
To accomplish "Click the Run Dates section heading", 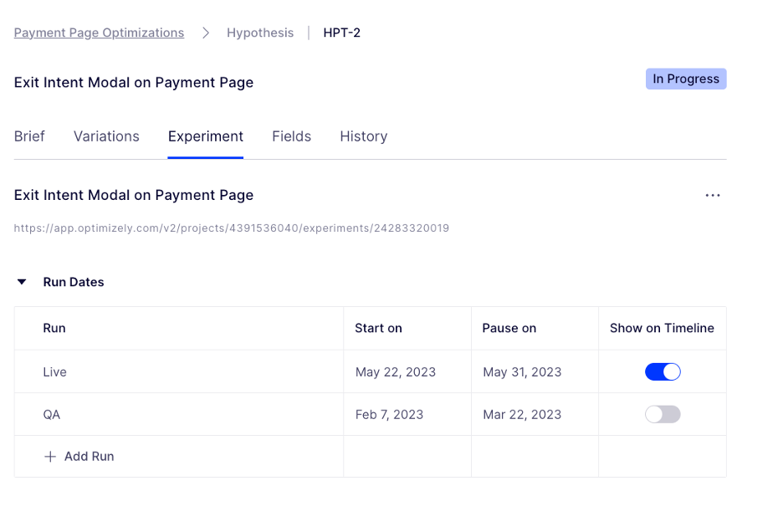I will tap(74, 282).
